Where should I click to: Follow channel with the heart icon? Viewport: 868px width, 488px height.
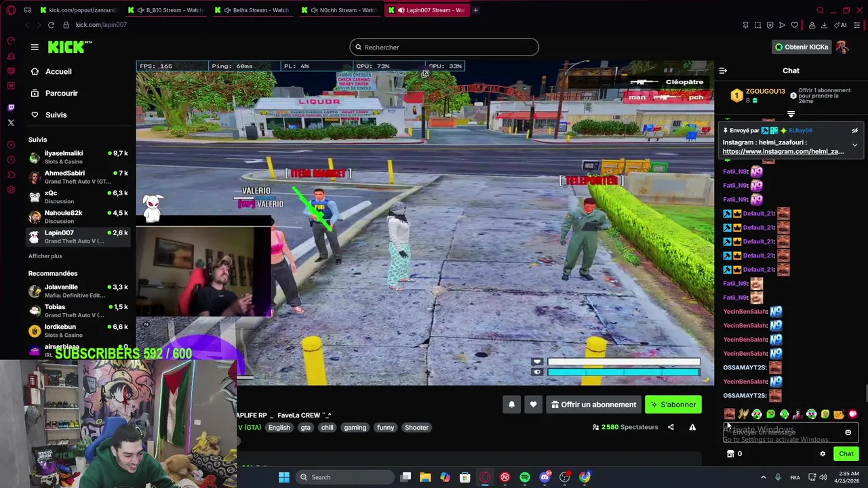(x=534, y=405)
